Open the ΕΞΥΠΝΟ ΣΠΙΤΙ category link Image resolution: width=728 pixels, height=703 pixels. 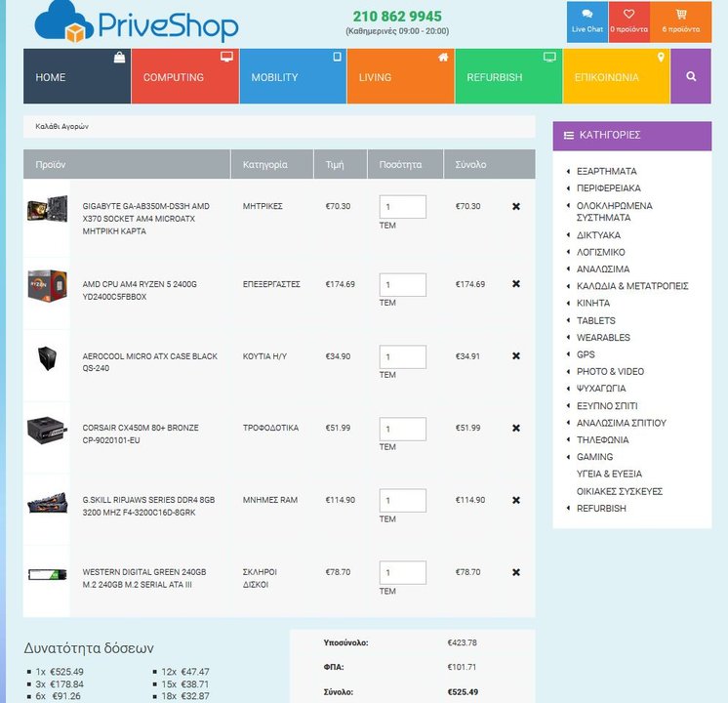click(x=607, y=405)
